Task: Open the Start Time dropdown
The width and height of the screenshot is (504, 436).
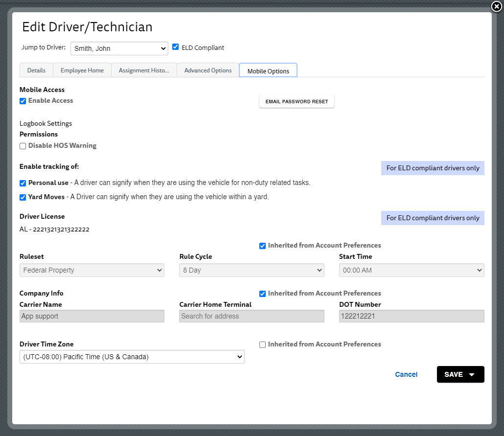Action: pos(412,270)
